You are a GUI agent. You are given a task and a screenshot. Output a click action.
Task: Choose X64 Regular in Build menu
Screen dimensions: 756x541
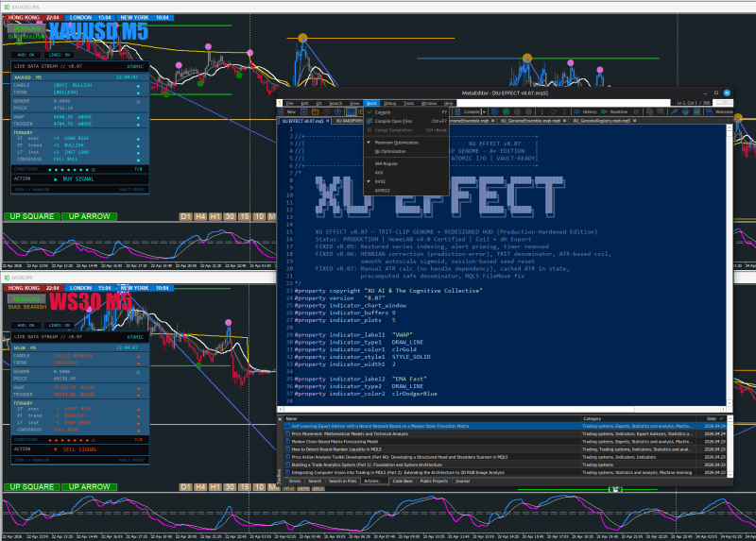(407, 163)
